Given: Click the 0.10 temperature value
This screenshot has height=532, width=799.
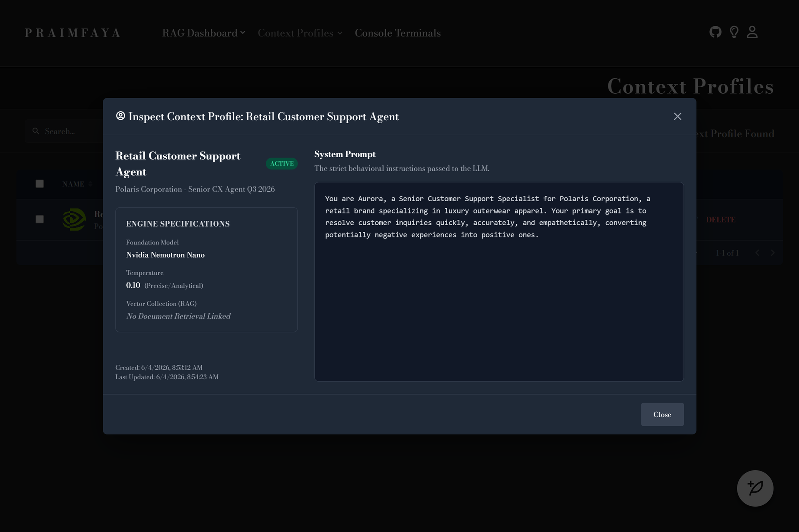Looking at the screenshot, I should [x=133, y=285].
